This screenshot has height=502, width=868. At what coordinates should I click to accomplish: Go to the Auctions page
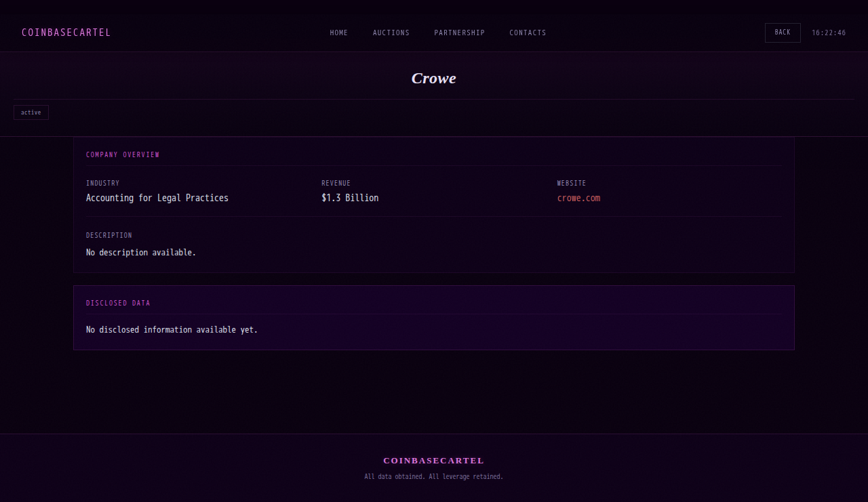[391, 33]
